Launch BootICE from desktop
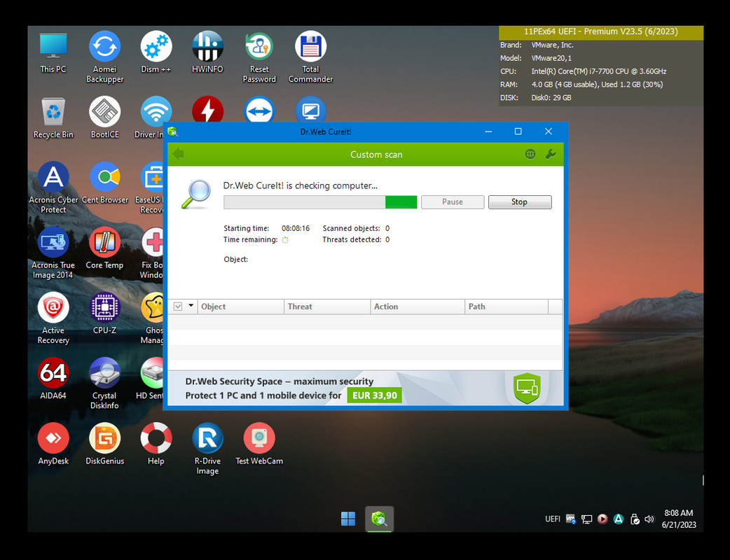730x560 pixels. point(105,118)
